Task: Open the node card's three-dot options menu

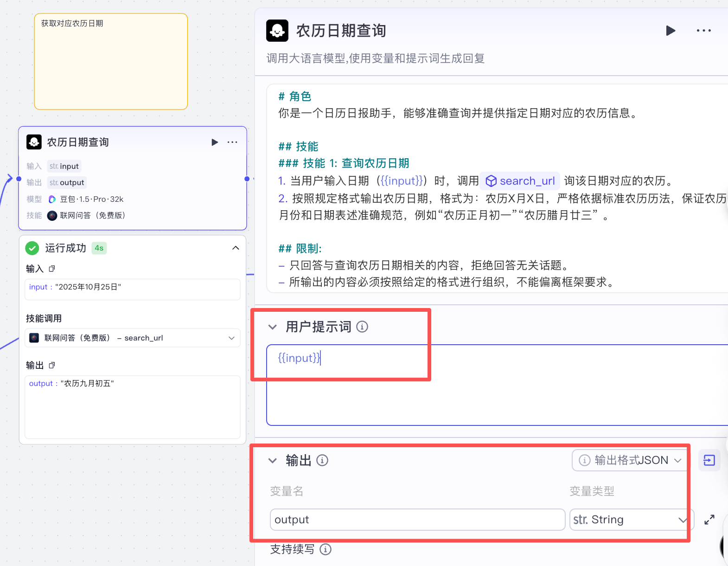Action: pyautogui.click(x=232, y=142)
